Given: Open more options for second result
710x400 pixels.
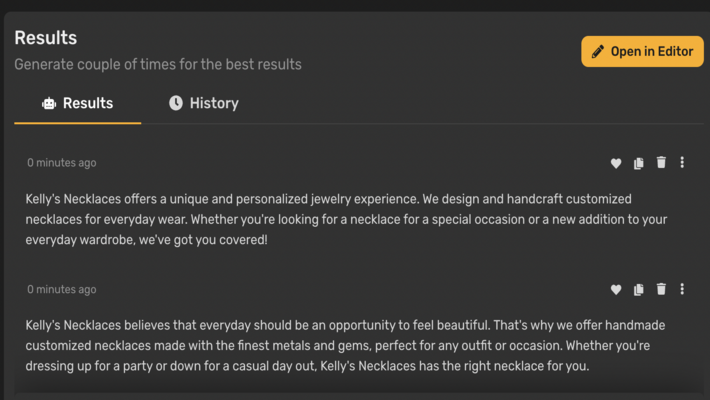Looking at the screenshot, I should 682,289.
